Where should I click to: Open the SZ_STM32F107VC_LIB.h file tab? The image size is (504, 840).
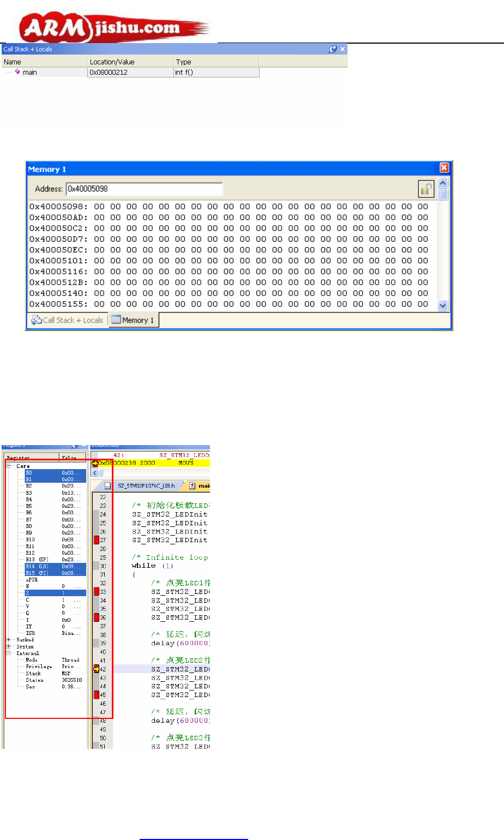[x=146, y=485]
